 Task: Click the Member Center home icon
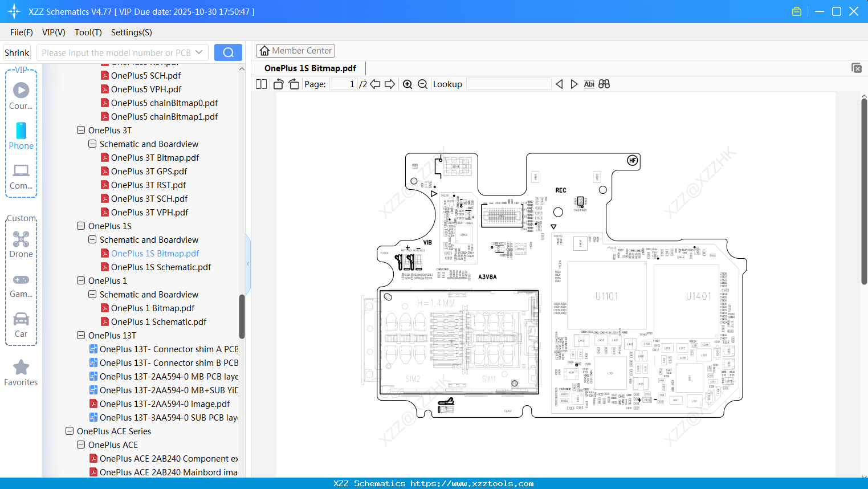(x=264, y=51)
